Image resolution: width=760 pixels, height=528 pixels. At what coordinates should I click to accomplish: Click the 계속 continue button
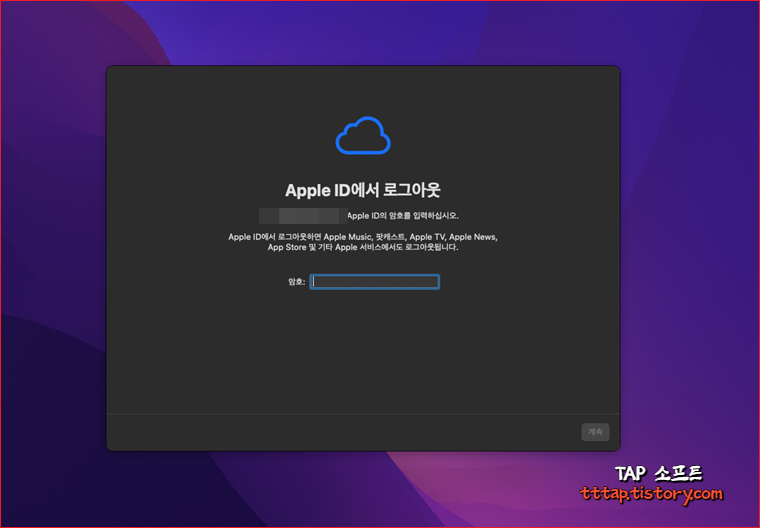coord(595,432)
